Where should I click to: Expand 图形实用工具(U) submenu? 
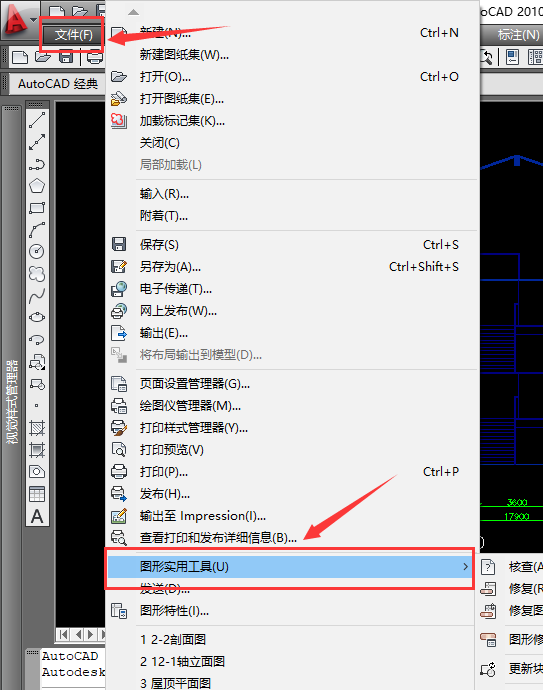coord(290,567)
